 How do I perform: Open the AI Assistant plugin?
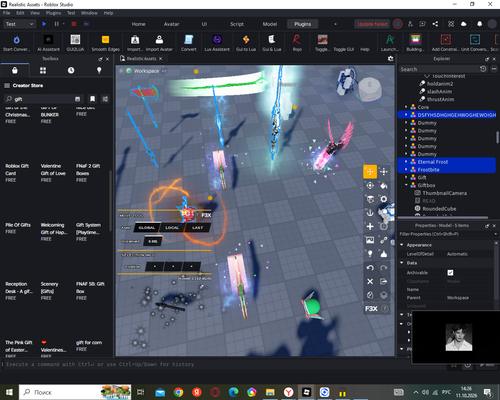pos(48,43)
